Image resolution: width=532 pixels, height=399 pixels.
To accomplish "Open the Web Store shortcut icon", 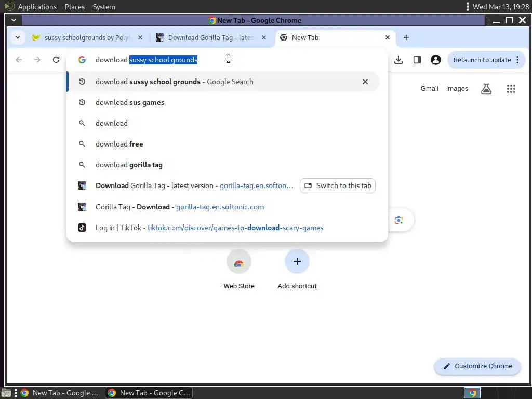I will click(x=239, y=261).
